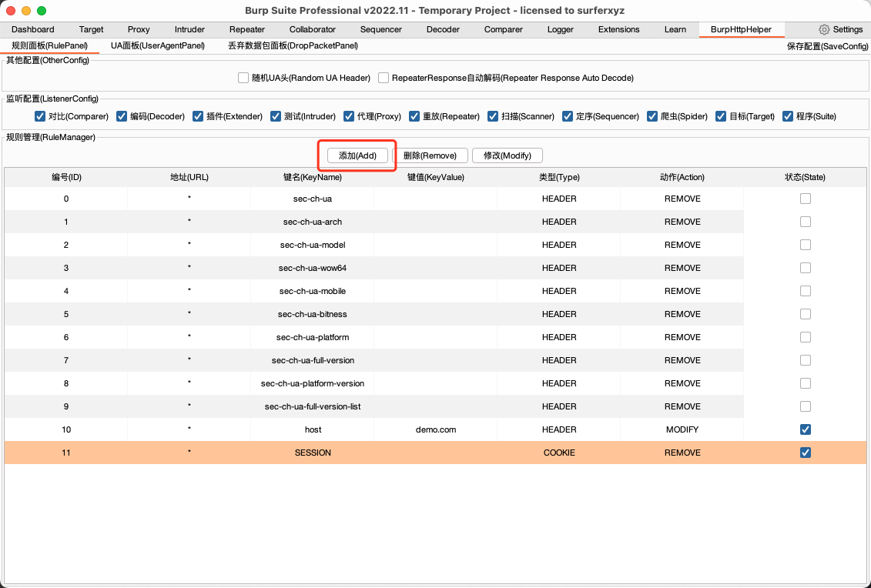871x588 pixels.
Task: Disable state checkbox for SESSION rule
Action: click(806, 453)
